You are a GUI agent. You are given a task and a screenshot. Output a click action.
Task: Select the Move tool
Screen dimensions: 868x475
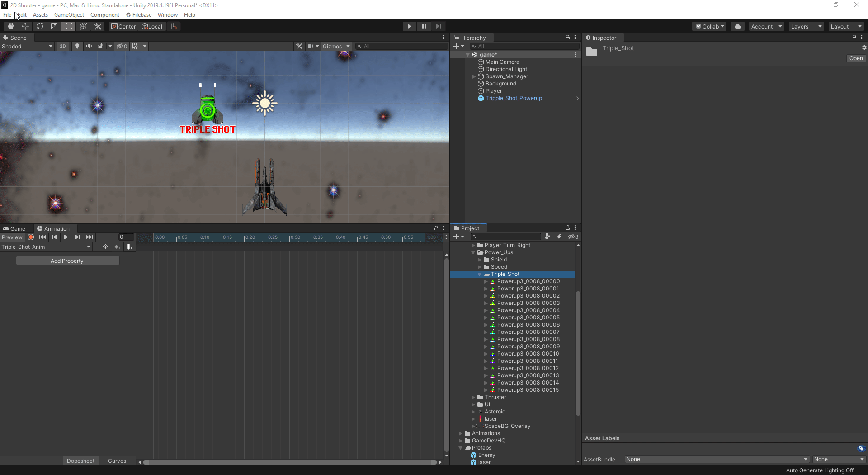(25, 26)
